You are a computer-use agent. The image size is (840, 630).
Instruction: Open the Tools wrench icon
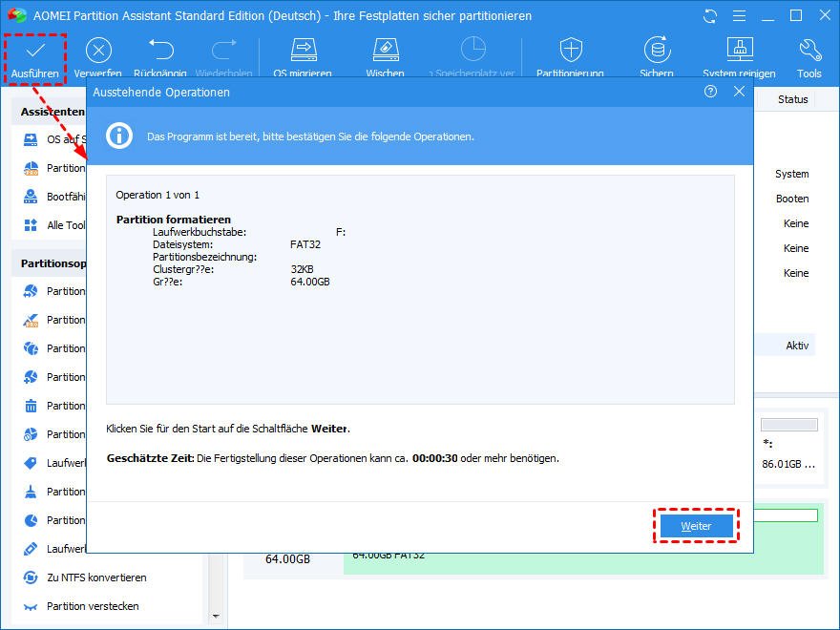pos(809,50)
